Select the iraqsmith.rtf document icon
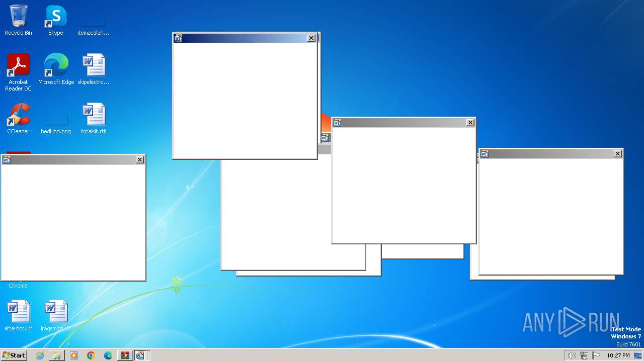This screenshot has width=644, height=362. (55, 316)
